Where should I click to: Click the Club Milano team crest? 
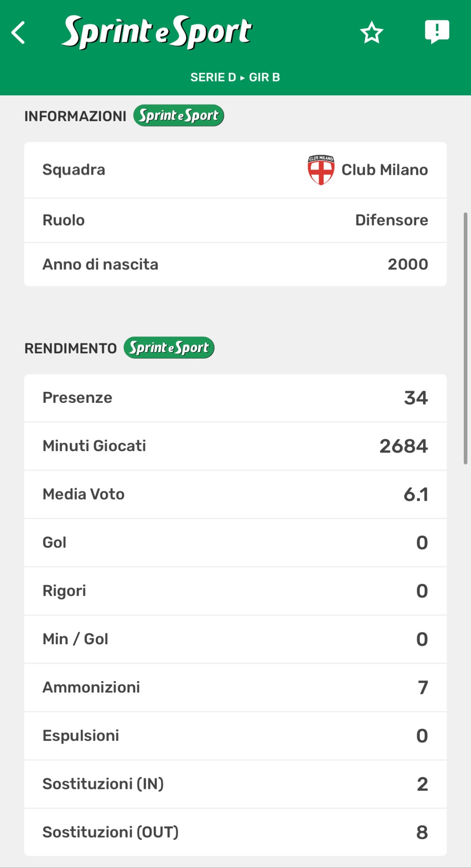(x=321, y=170)
